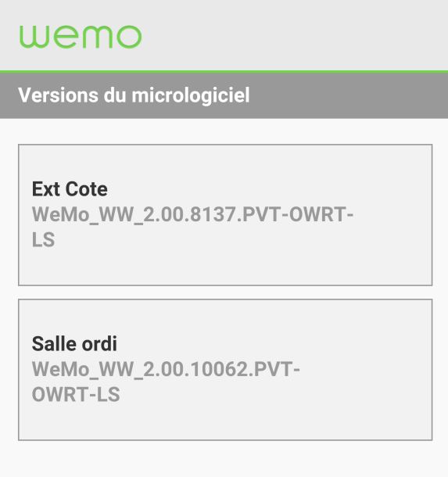Click the 'OWRT-LS' line under Salle ordi

[76, 395]
